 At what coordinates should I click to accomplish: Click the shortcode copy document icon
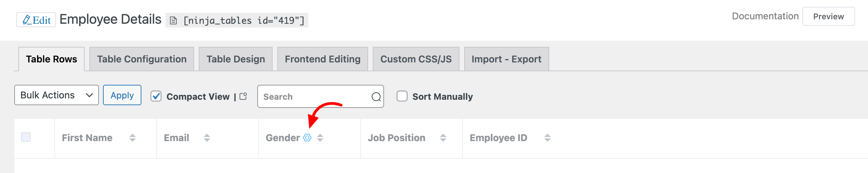click(x=173, y=21)
